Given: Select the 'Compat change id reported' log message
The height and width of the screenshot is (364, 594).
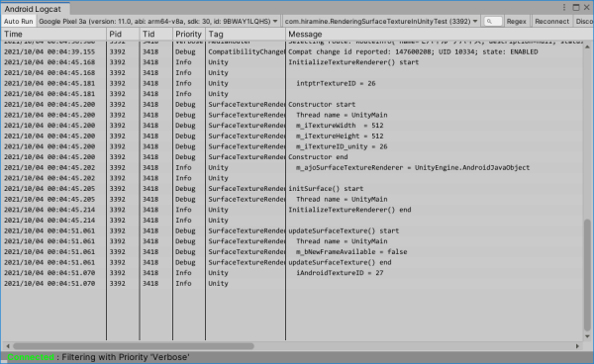Looking at the screenshot, I should (413, 51).
